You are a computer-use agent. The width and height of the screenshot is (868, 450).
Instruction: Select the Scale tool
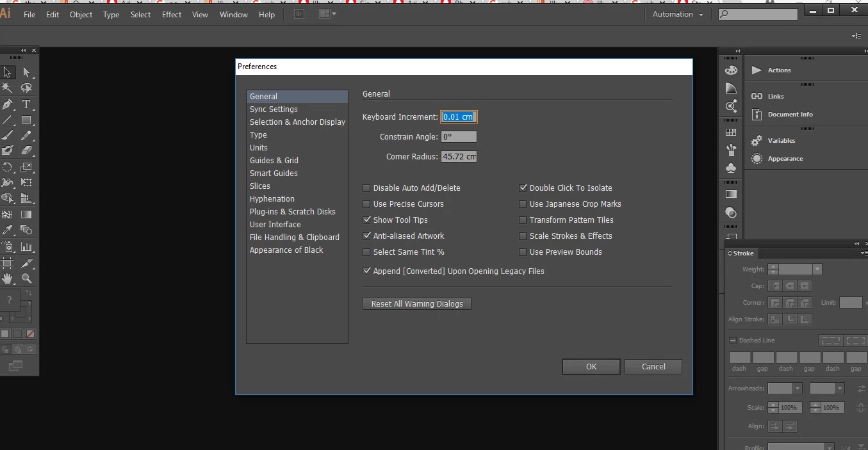click(26, 167)
